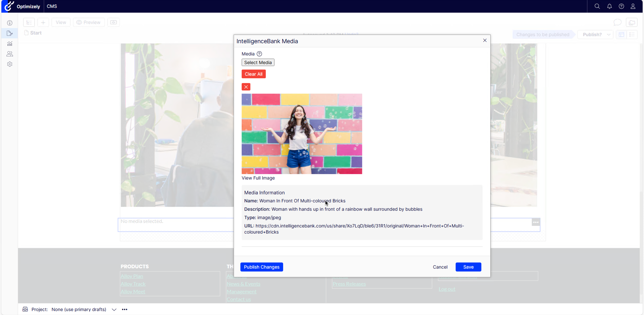The image size is (644, 315).
Task: Expand the Project selection dropdown chevron
Action: point(114,309)
